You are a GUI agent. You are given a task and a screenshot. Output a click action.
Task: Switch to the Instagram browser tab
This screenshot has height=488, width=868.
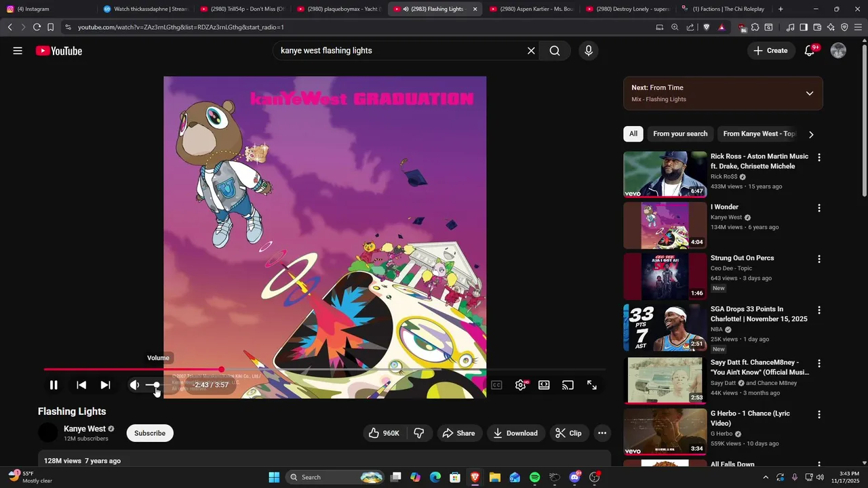click(47, 9)
